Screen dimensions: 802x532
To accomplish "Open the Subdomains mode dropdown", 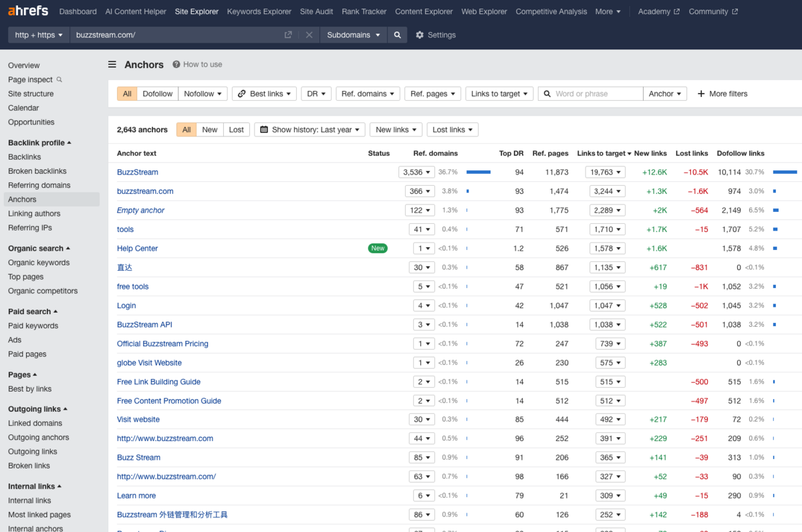I will [353, 35].
